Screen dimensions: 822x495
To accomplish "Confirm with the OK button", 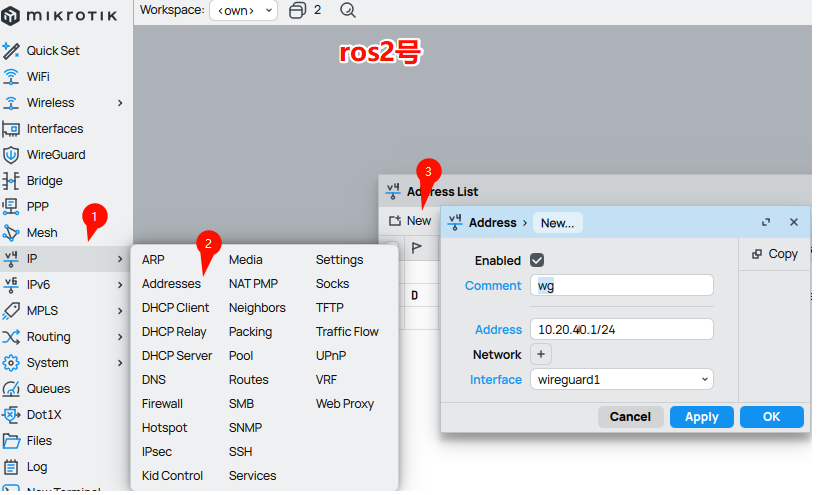I will [771, 417].
